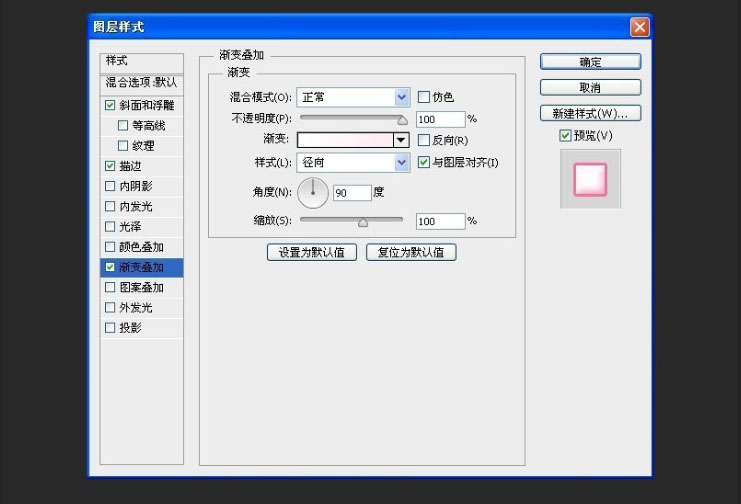This screenshot has height=504, width=741.
Task: Enable the 图案叠加 checkbox
Action: coord(110,287)
